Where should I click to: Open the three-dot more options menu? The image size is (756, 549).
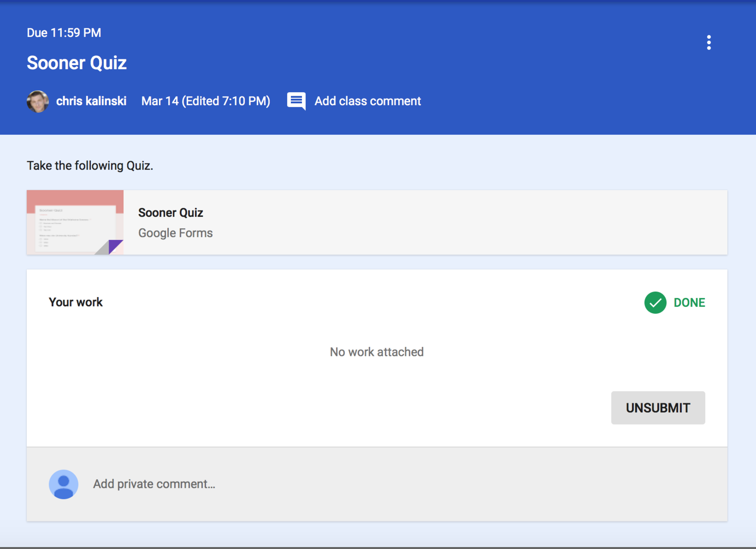(x=708, y=42)
